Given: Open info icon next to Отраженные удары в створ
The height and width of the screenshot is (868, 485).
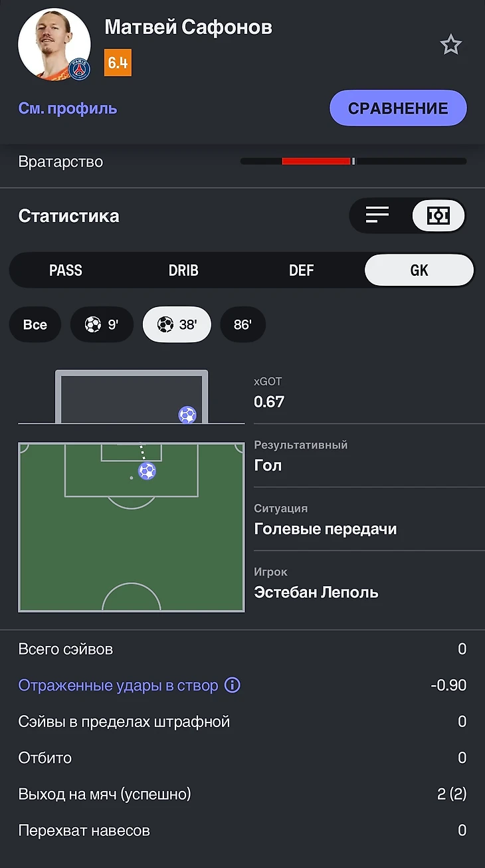Looking at the screenshot, I should (x=232, y=685).
